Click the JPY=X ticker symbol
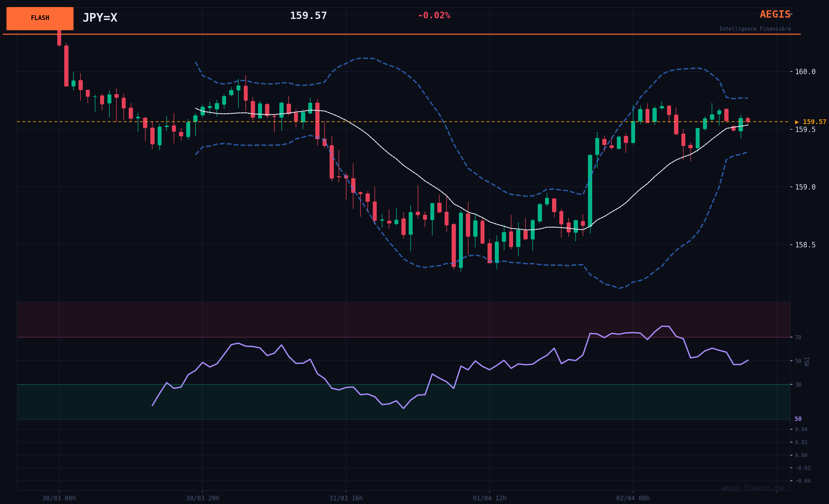Viewport: 829px width, 504px height. (100, 18)
